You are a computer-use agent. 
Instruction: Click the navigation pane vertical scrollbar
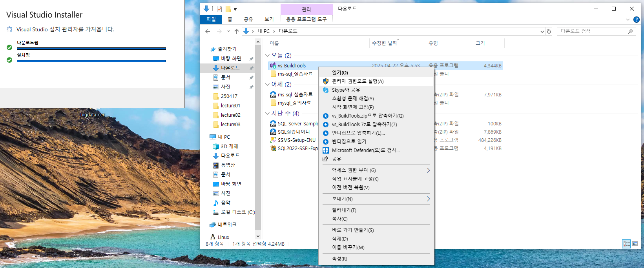(x=258, y=137)
